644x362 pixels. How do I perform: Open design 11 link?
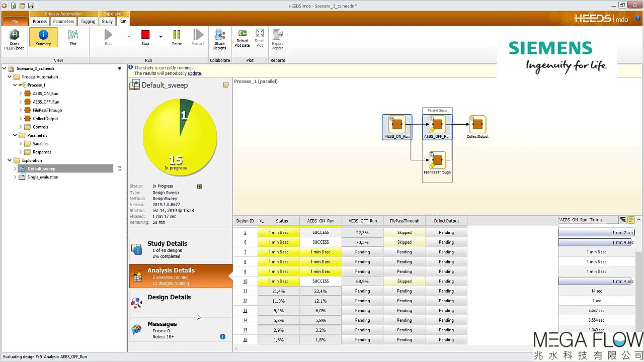pyautogui.click(x=245, y=291)
